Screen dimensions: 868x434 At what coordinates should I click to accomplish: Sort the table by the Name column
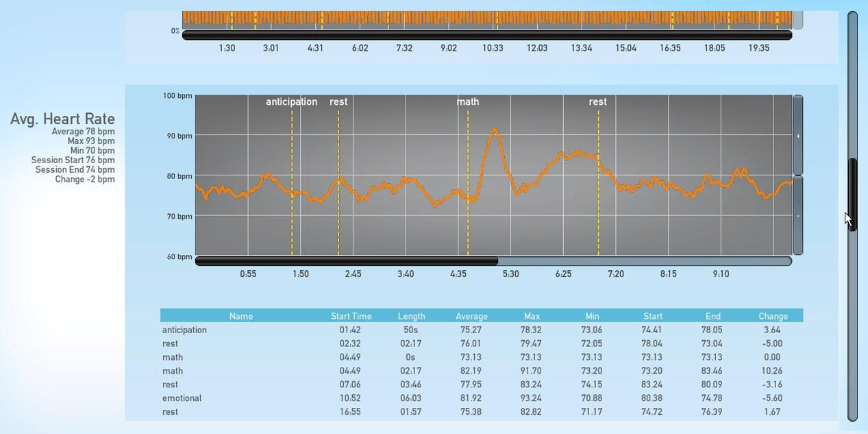(240, 316)
